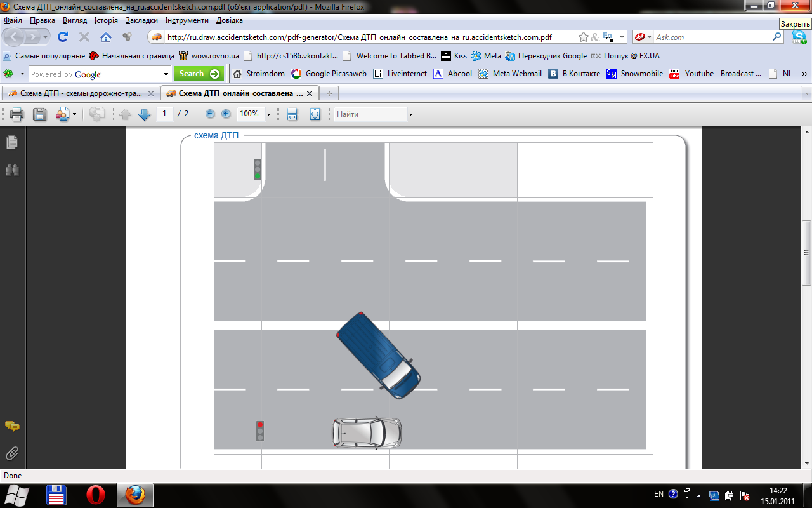This screenshot has height=508, width=812.
Task: Open the attachments paperclip panel
Action: coord(12,453)
